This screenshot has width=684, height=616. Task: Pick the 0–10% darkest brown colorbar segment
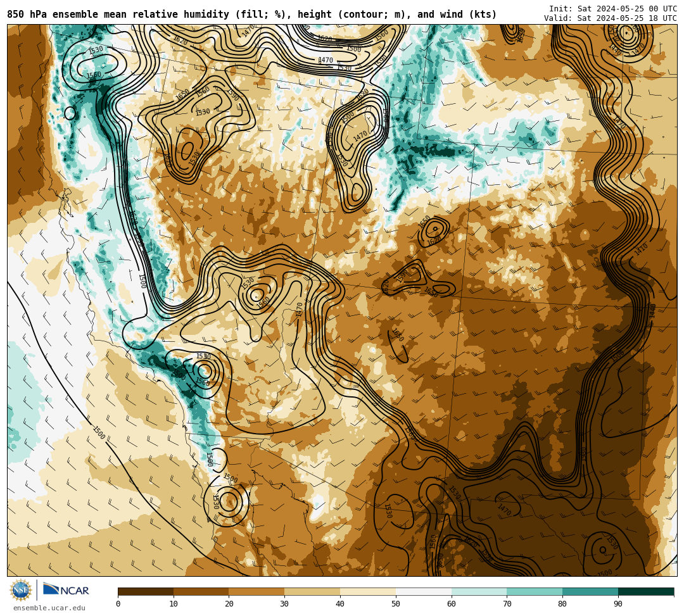(x=146, y=591)
